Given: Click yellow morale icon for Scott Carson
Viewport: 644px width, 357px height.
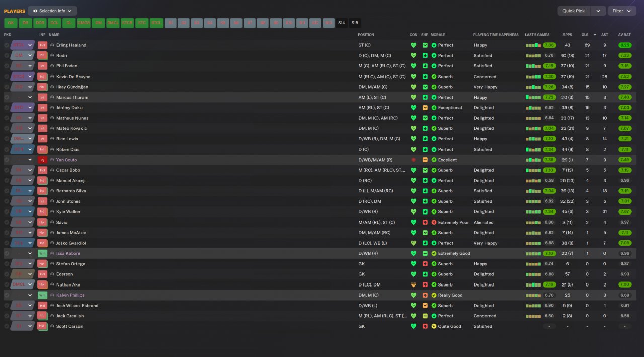Looking at the screenshot, I should [434, 326].
